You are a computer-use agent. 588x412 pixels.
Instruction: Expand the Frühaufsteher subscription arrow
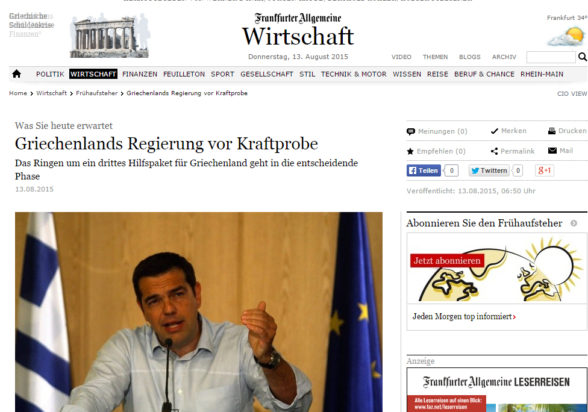pos(573,223)
